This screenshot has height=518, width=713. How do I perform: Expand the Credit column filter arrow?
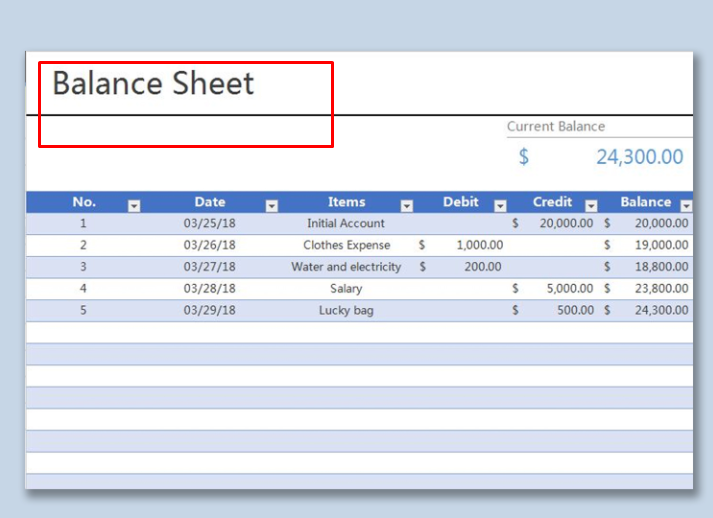click(591, 205)
